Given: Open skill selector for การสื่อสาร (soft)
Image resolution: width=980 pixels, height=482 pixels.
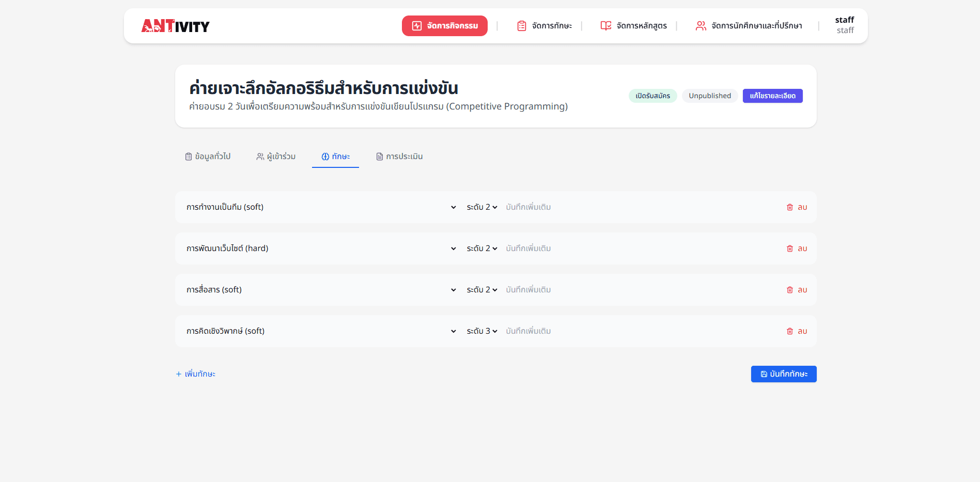Looking at the screenshot, I should (x=321, y=290).
